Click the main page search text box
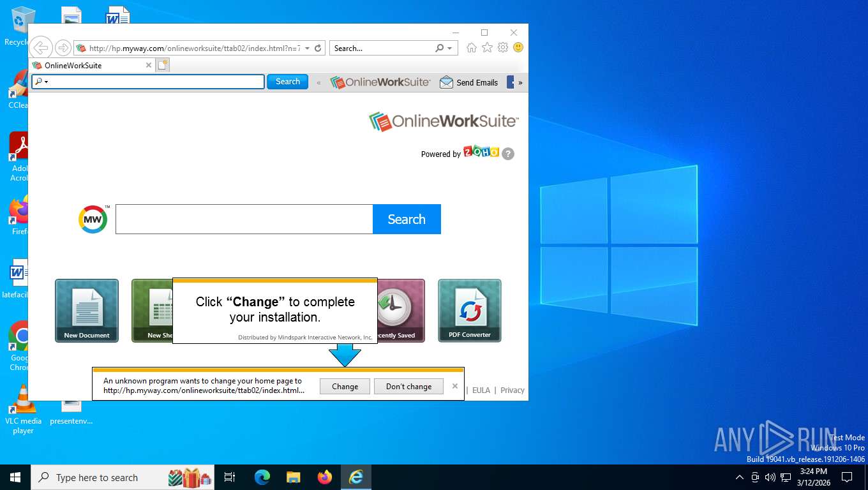This screenshot has height=490, width=868. pos(244,219)
